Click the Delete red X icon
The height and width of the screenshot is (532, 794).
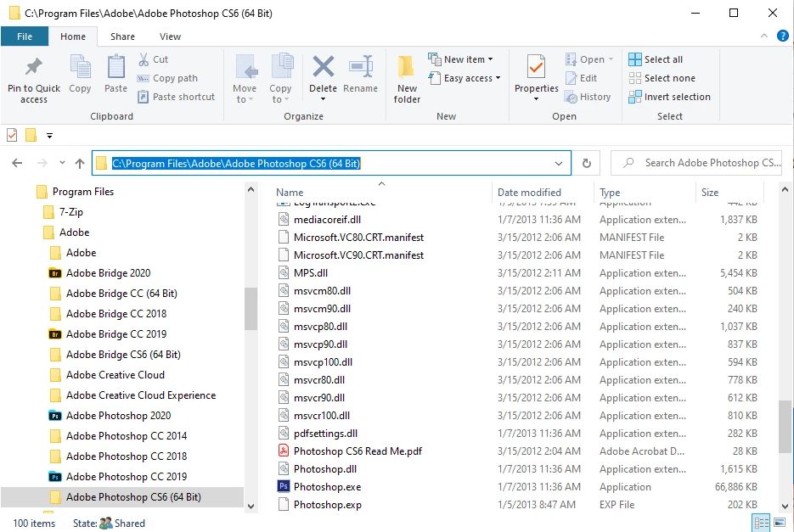[323, 67]
